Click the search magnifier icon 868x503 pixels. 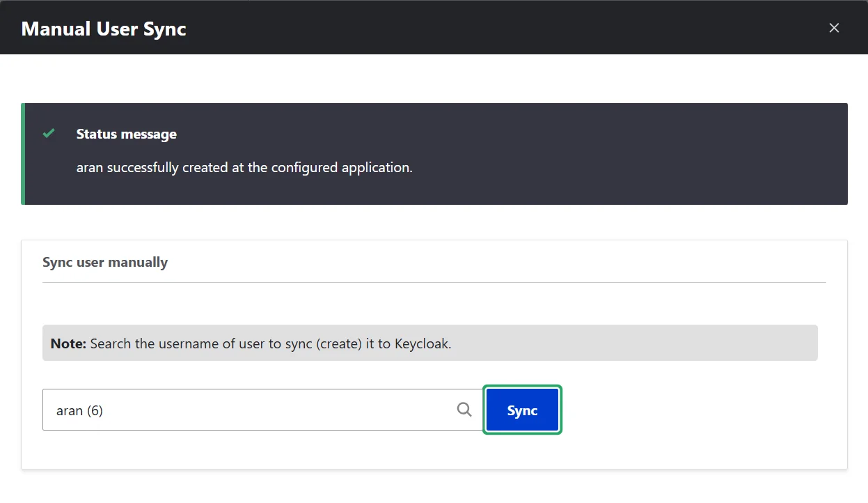[x=464, y=410]
